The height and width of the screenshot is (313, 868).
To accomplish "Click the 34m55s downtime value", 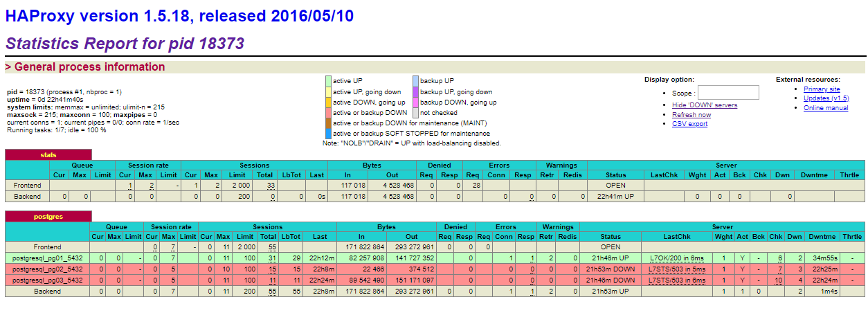I will tap(824, 258).
